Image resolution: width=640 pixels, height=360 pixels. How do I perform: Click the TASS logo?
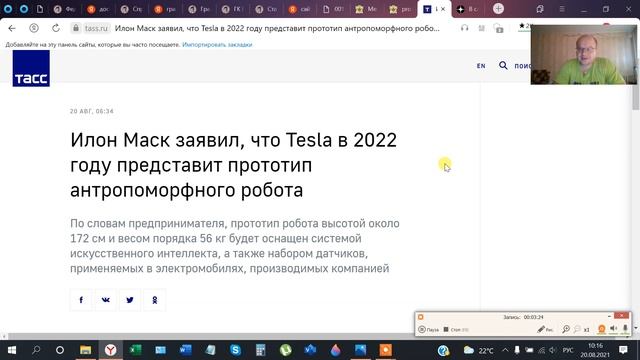[x=31, y=69]
